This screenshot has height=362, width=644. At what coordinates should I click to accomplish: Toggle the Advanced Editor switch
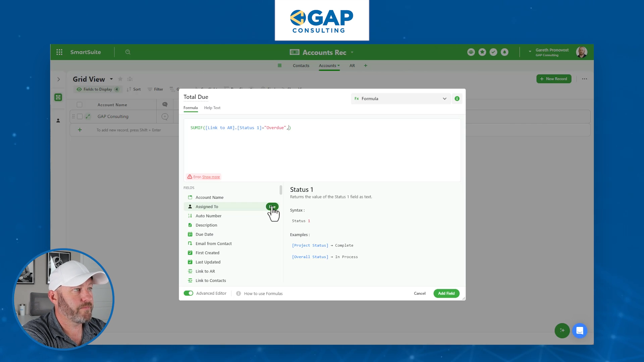pos(189,293)
